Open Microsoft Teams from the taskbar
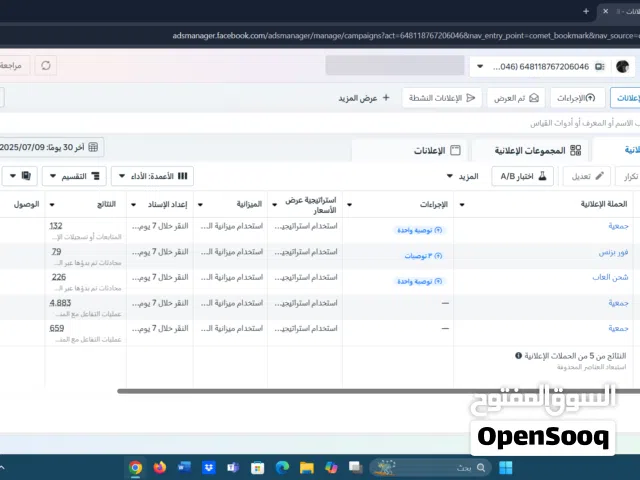 click(x=233, y=468)
